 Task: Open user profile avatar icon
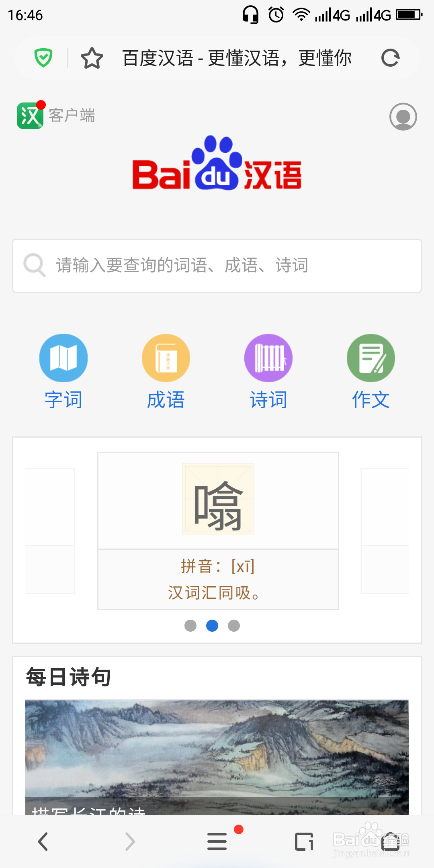403,117
